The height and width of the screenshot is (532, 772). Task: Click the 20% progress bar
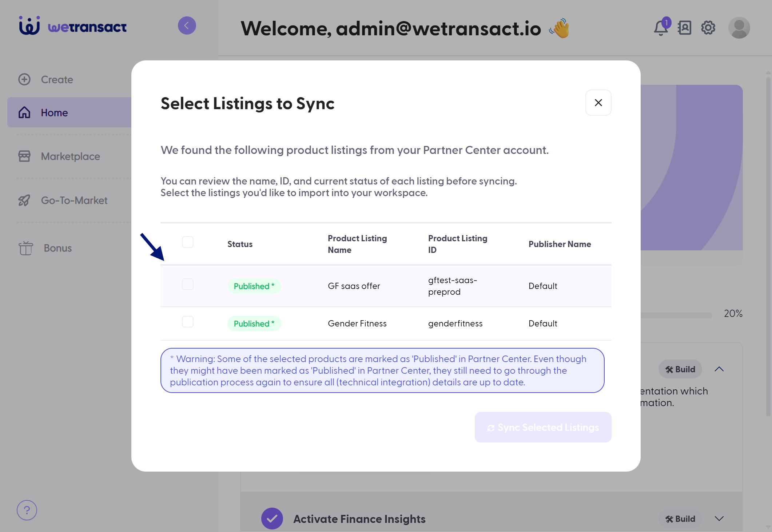tap(676, 315)
